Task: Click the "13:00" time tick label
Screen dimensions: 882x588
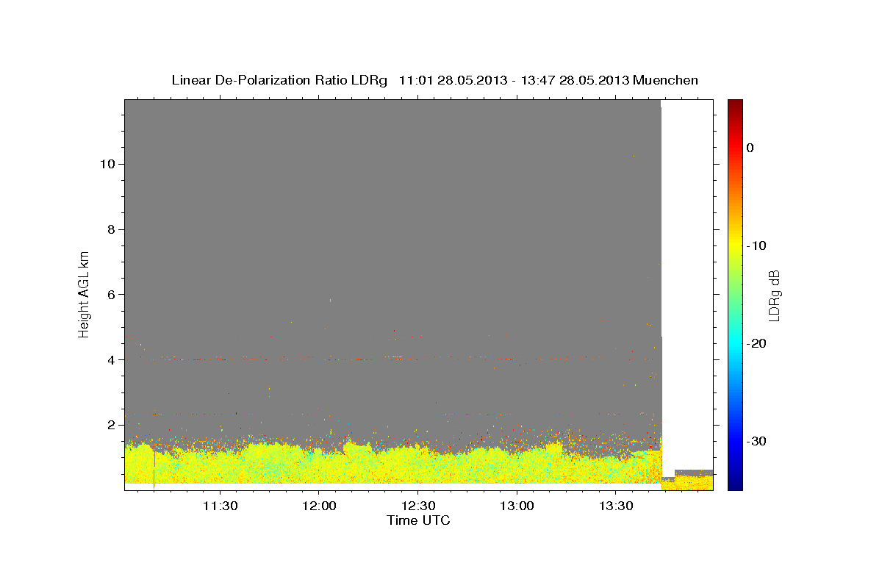Action: pyautogui.click(x=517, y=506)
